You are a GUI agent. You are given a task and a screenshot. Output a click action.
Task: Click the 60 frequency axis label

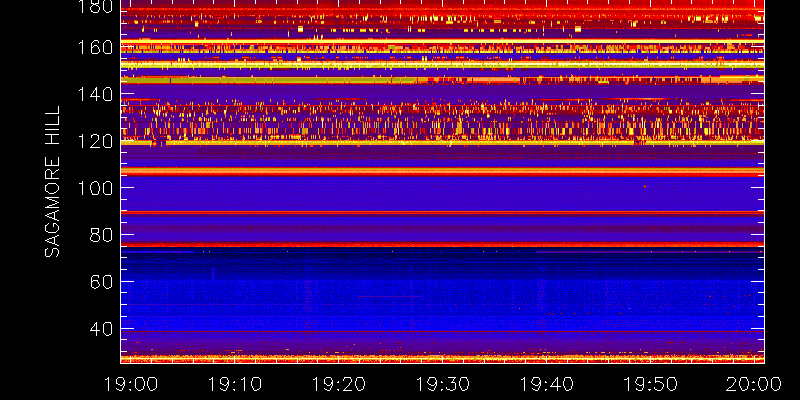101,282
